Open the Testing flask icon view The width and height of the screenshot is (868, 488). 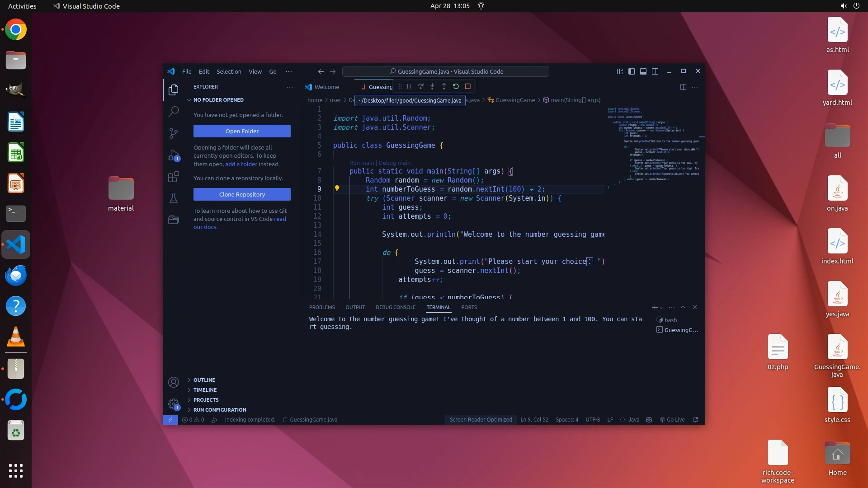pos(174,198)
